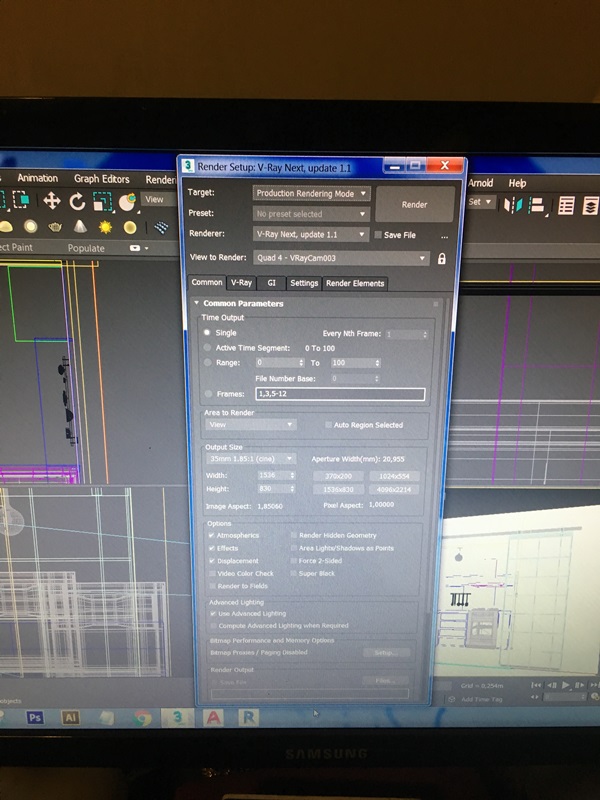Click the 1024x554 size preset button

(394, 476)
